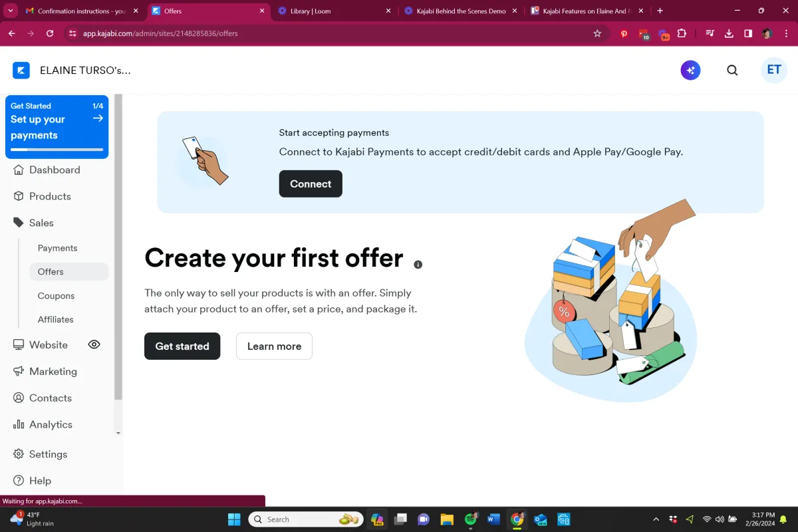Click the Kajabi logo icon
Image resolution: width=798 pixels, height=532 pixels.
click(21, 70)
